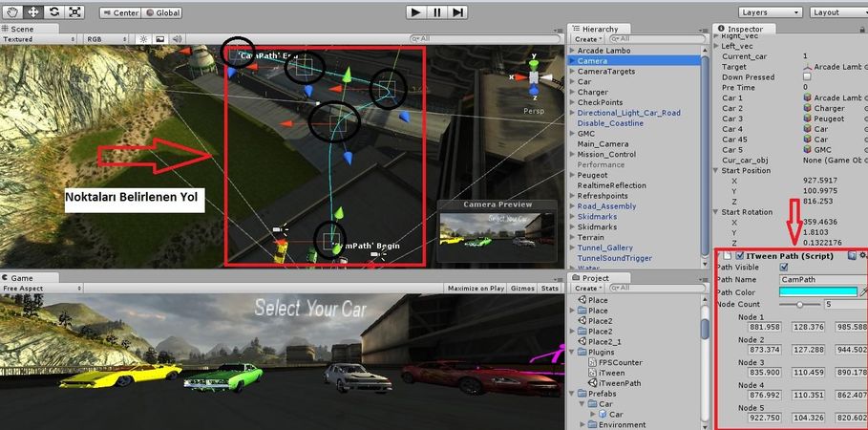Image resolution: width=868 pixels, height=430 pixels.
Task: Toggle the Center pivot button
Action: coord(119,13)
